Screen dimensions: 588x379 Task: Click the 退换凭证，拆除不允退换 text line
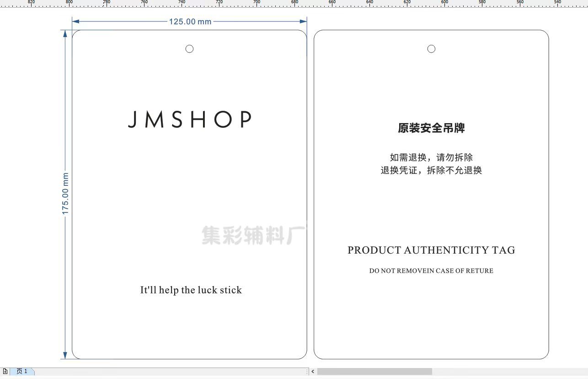tap(431, 170)
